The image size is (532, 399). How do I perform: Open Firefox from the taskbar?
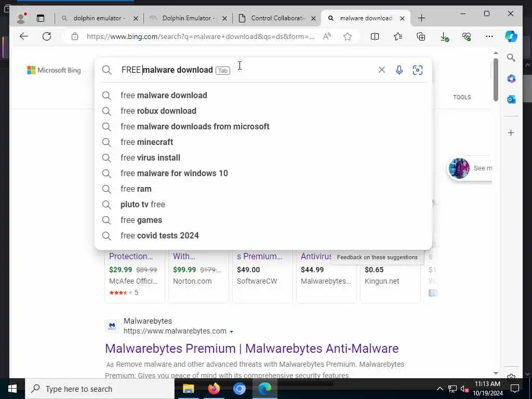click(x=214, y=389)
